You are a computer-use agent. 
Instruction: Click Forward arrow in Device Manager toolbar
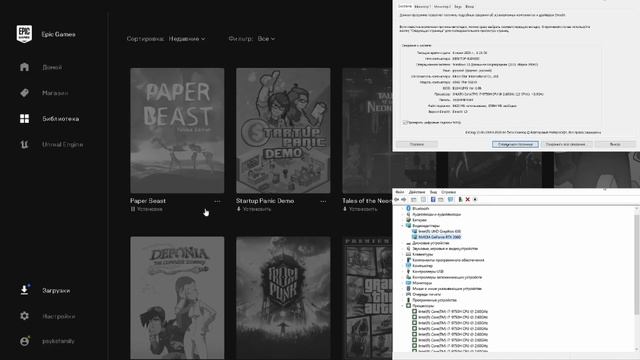tap(404, 200)
